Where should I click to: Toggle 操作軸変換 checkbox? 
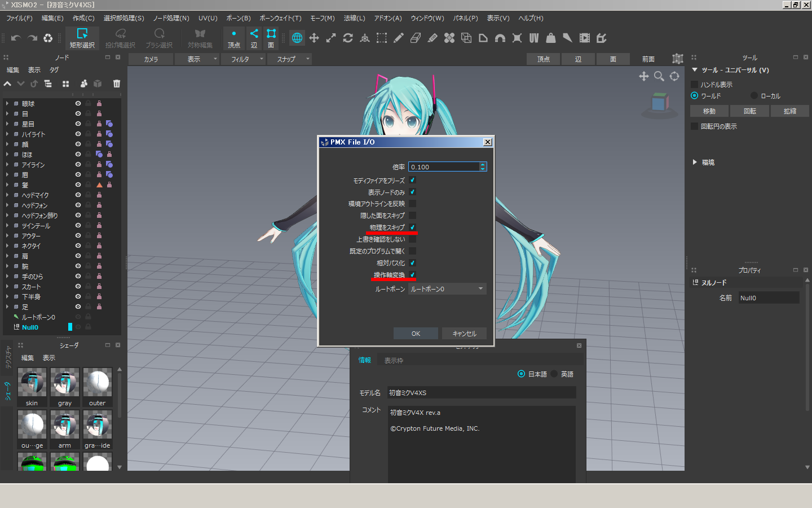412,275
